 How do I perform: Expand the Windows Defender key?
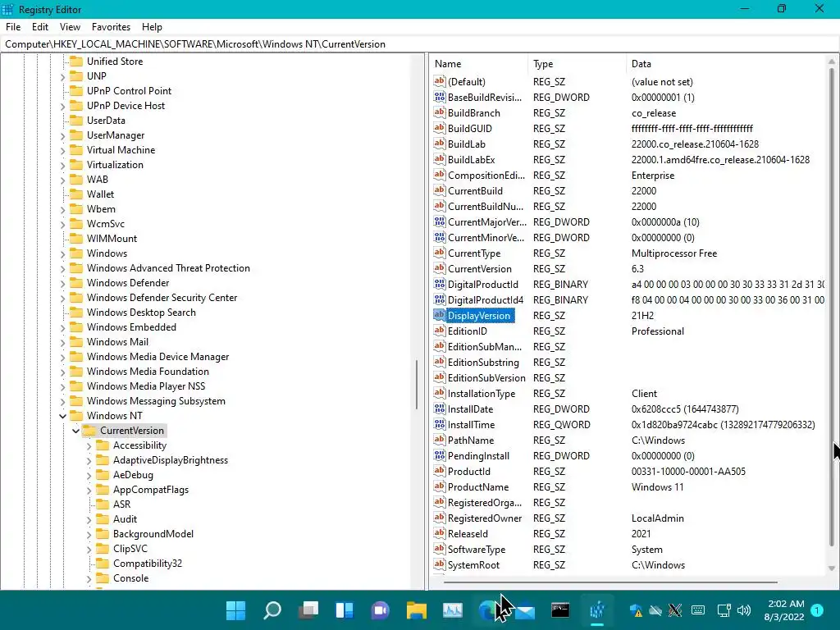(62, 283)
